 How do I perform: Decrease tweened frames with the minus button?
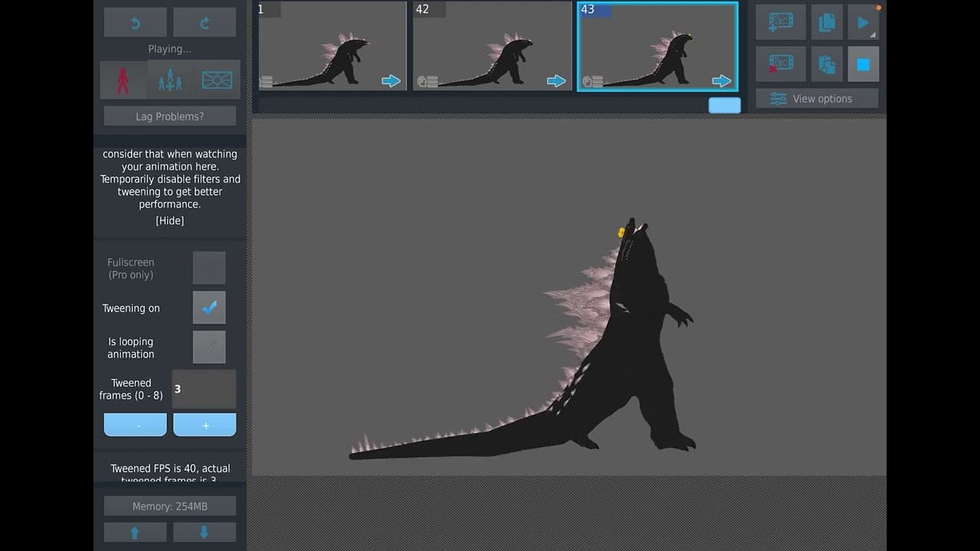click(136, 425)
